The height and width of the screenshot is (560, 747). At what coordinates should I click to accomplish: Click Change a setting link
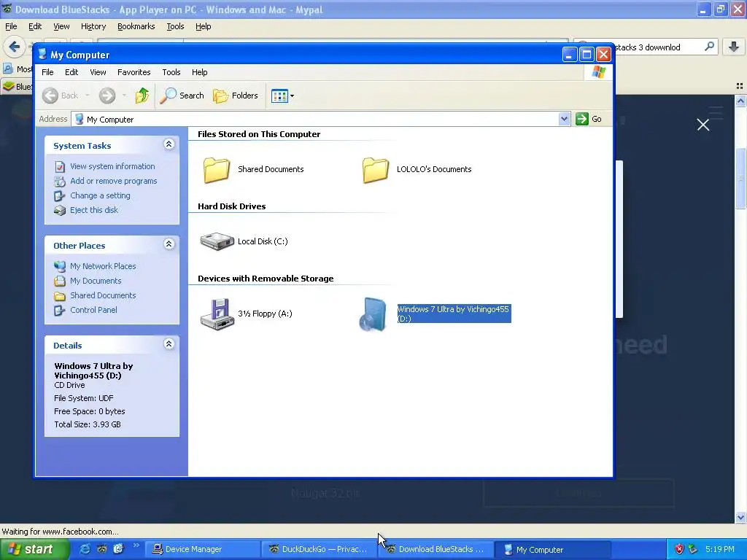100,195
